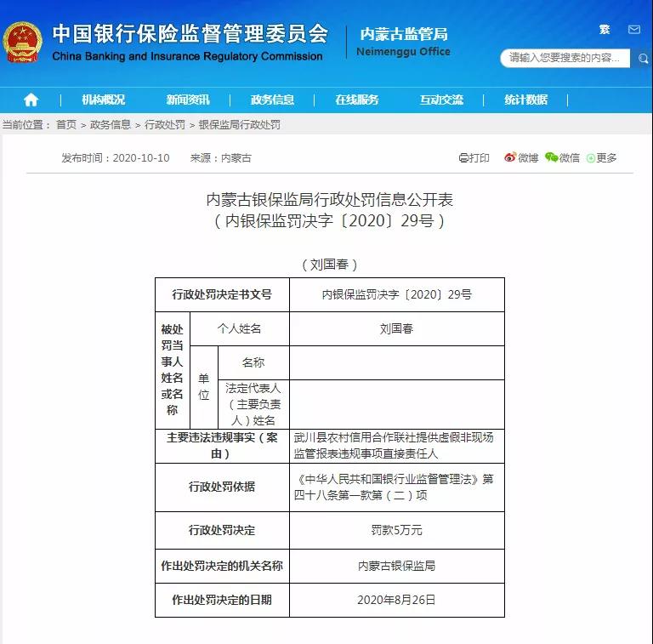This screenshot has width=653, height=644.
Task: Open the 新闻资讯 menu
Action: tap(188, 100)
